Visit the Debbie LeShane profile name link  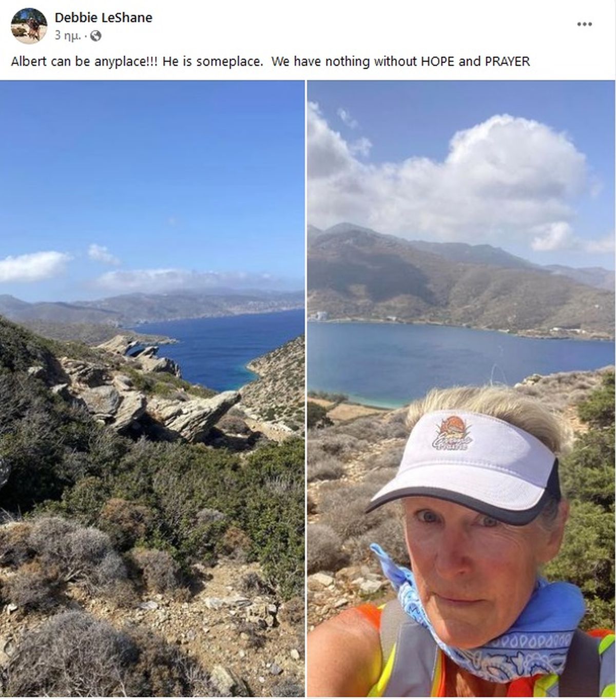(x=103, y=17)
